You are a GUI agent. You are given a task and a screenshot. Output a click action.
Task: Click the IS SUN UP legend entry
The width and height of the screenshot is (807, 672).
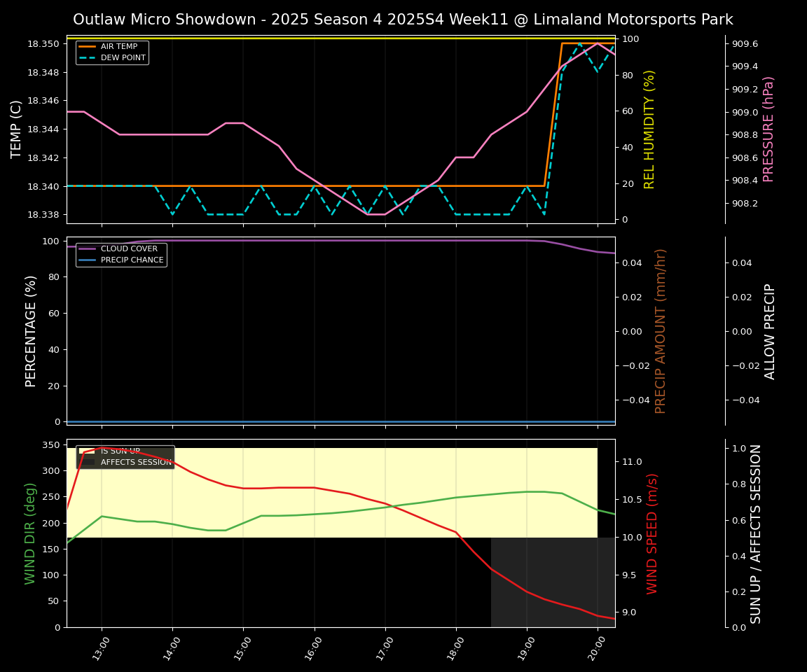(x=120, y=451)
